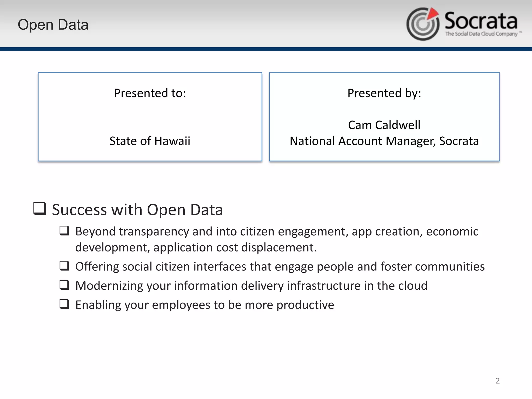Image resolution: width=532 pixels, height=399 pixels.
Task: Click the Success with Open Data heading text
Action: (137, 210)
